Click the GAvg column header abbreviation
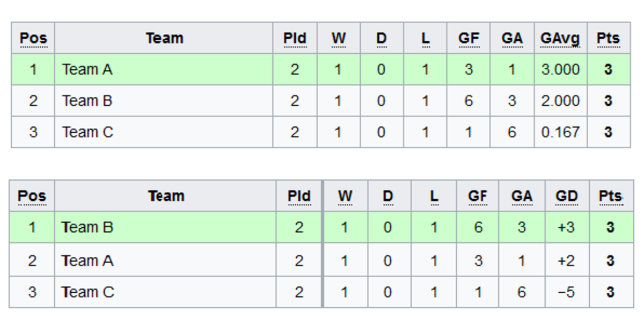The image size is (644, 333). [x=560, y=38]
